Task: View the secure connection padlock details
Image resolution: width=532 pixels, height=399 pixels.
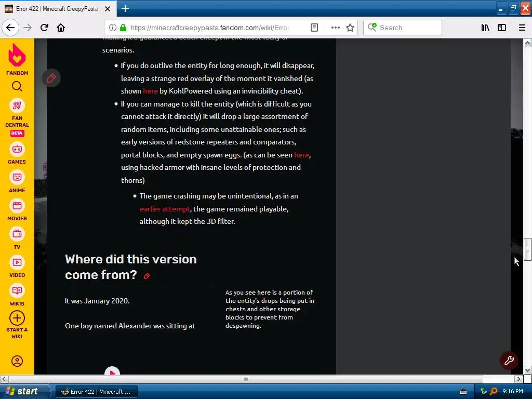Action: (123, 28)
